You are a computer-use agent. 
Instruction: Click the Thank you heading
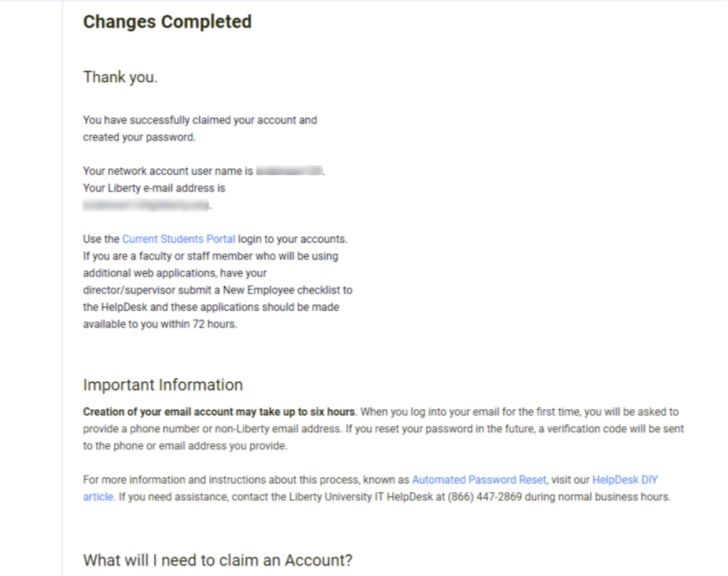120,77
